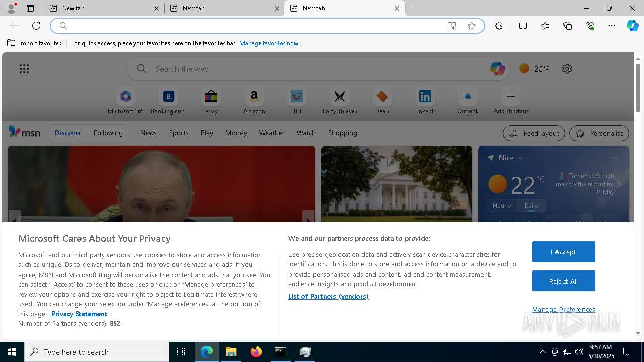644x362 pixels.
Task: Click Reject All on privacy banner
Action: point(563,281)
